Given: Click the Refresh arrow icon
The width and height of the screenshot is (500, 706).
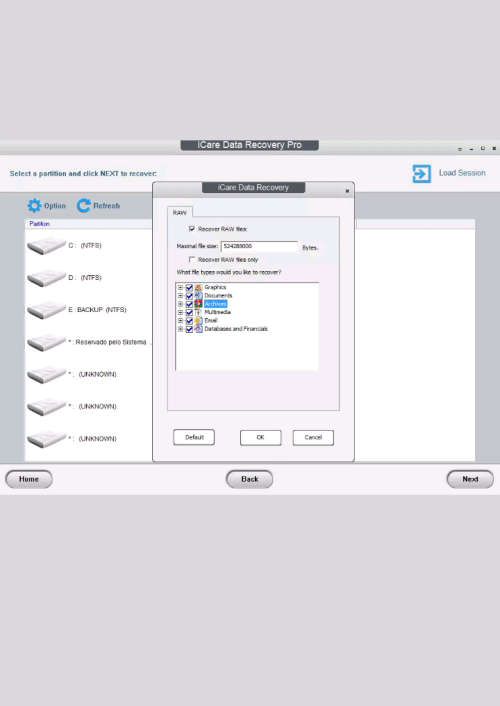Looking at the screenshot, I should 84,205.
